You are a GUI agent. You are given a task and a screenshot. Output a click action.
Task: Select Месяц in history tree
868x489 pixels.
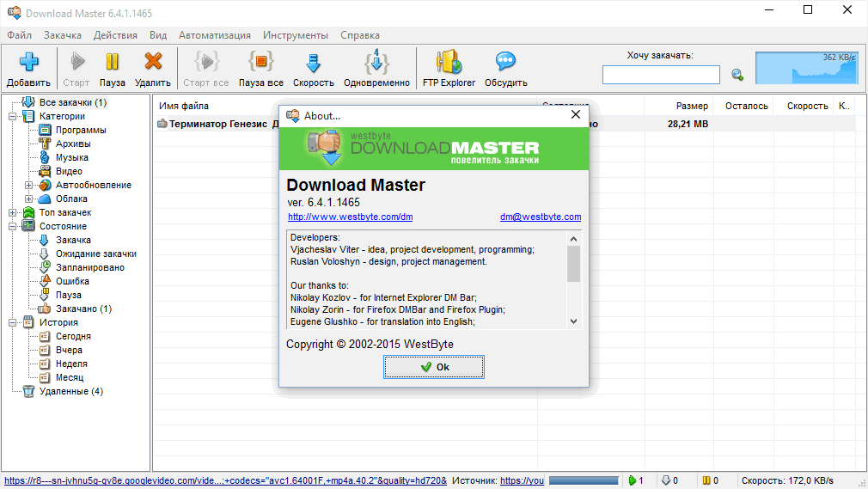click(70, 377)
